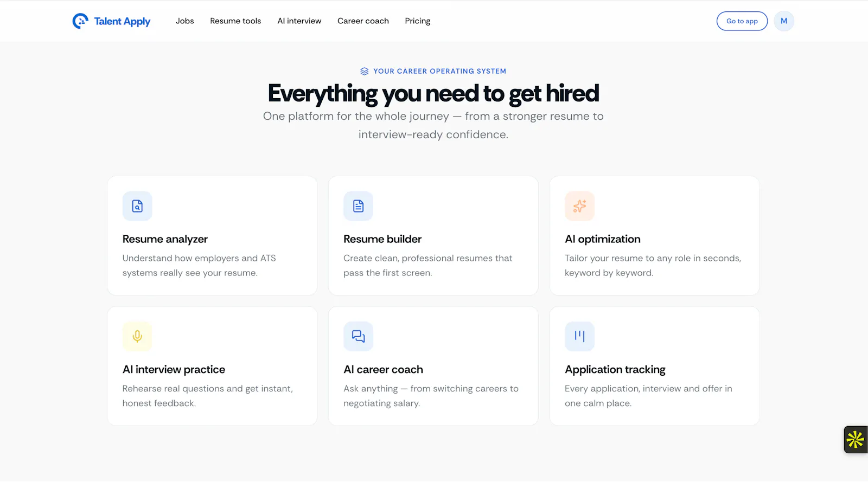Click the AI career coach chat bubbles icon
Image resolution: width=868 pixels, height=495 pixels.
tap(359, 336)
